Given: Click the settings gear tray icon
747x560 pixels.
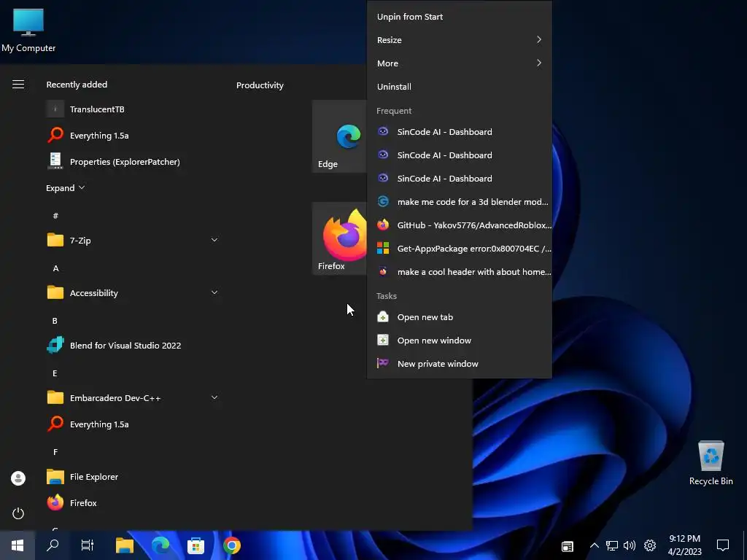Looking at the screenshot, I should pyautogui.click(x=650, y=545).
